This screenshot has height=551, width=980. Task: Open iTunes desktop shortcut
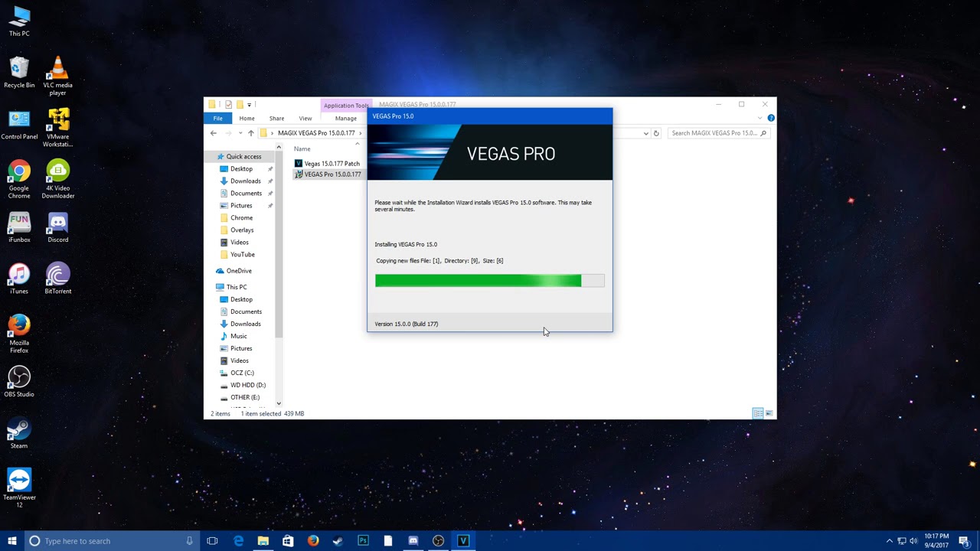(19, 279)
